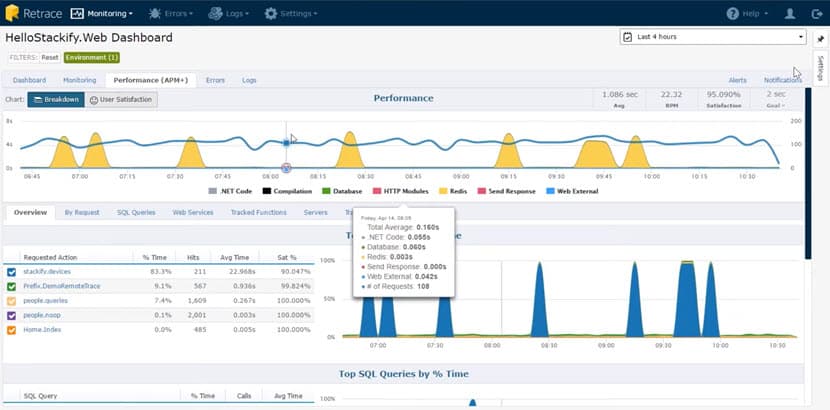830x410 pixels.
Task: Open the Tracked Functions sub-tab
Action: click(258, 213)
